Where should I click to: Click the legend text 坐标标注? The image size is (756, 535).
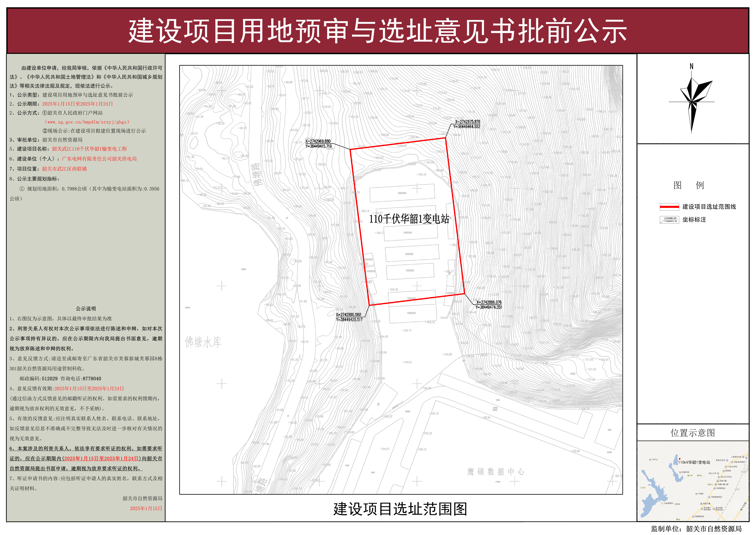694,220
